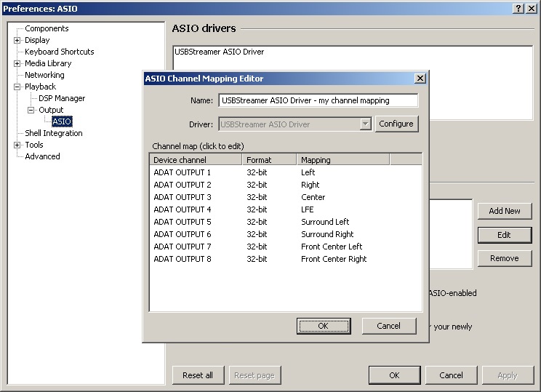Close the ASIO Channel Mapping Editor dialog
The height and width of the screenshot is (392, 541).
tap(420, 79)
